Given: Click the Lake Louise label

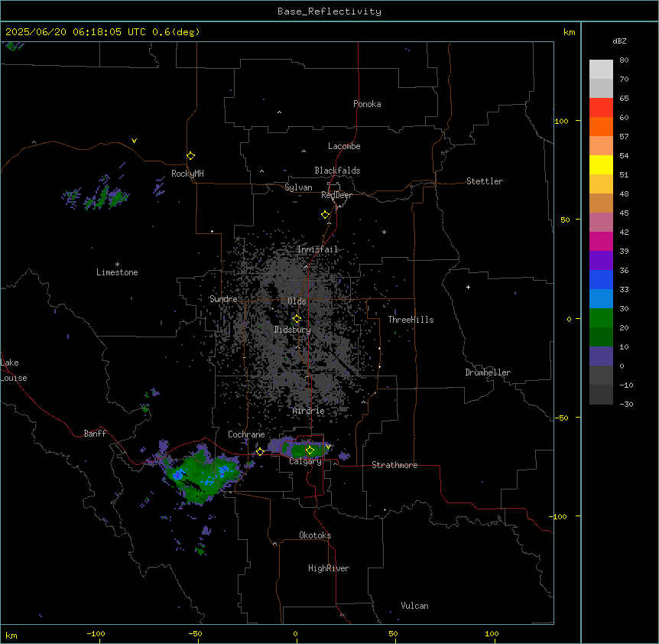Looking at the screenshot, I should coord(14,370).
